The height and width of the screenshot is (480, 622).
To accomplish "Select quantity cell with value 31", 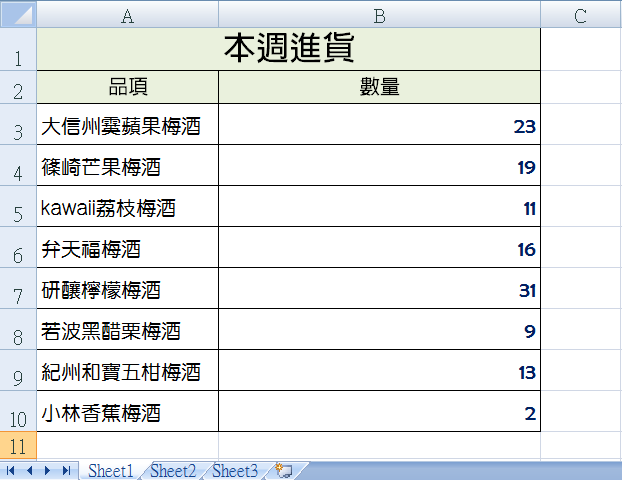I will [x=379, y=288].
